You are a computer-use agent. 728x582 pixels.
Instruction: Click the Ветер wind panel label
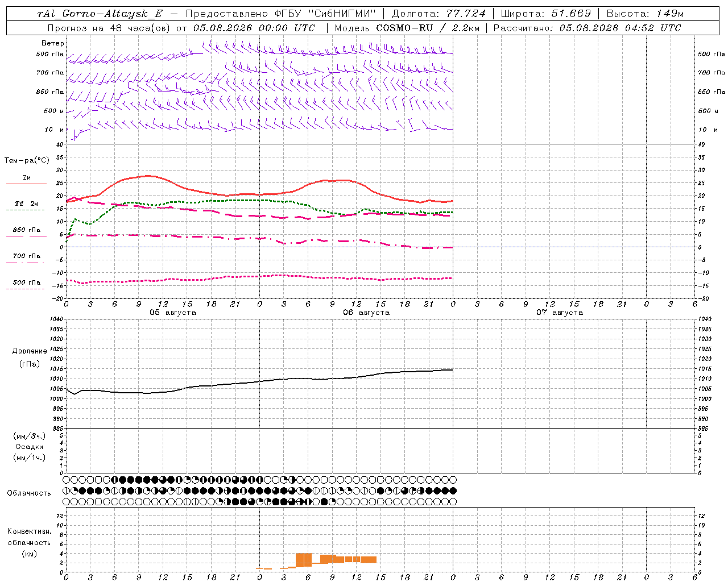pos(53,43)
